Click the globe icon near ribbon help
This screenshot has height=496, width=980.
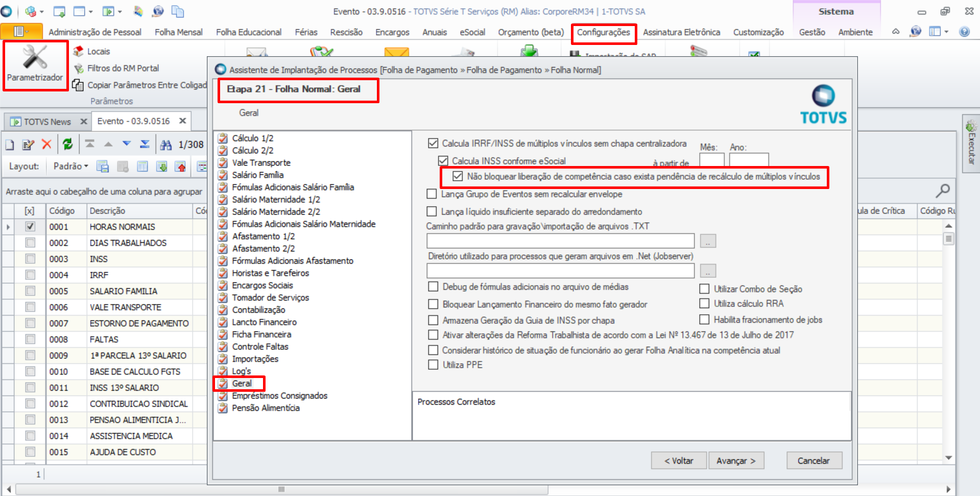[x=916, y=32]
